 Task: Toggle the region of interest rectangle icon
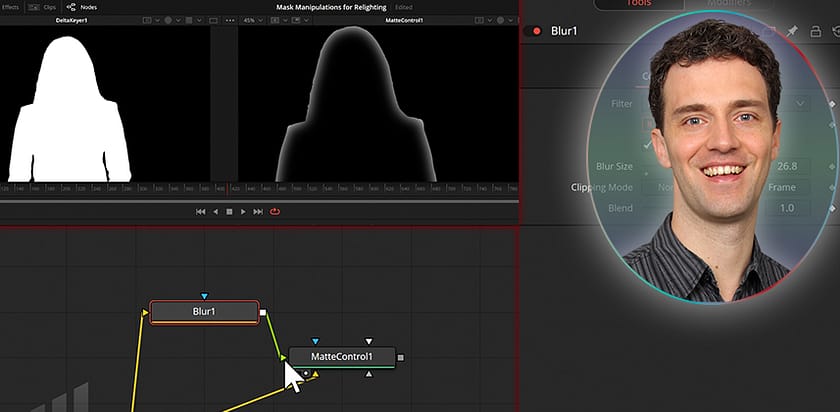click(x=213, y=20)
